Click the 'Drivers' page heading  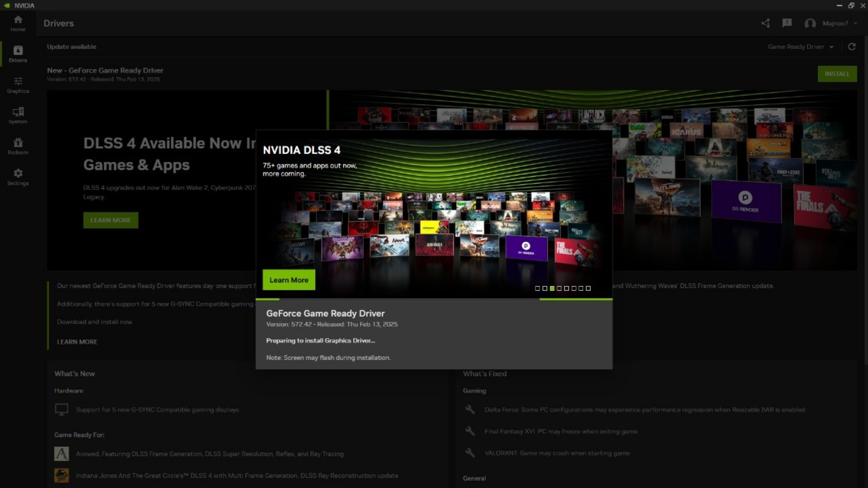point(59,23)
